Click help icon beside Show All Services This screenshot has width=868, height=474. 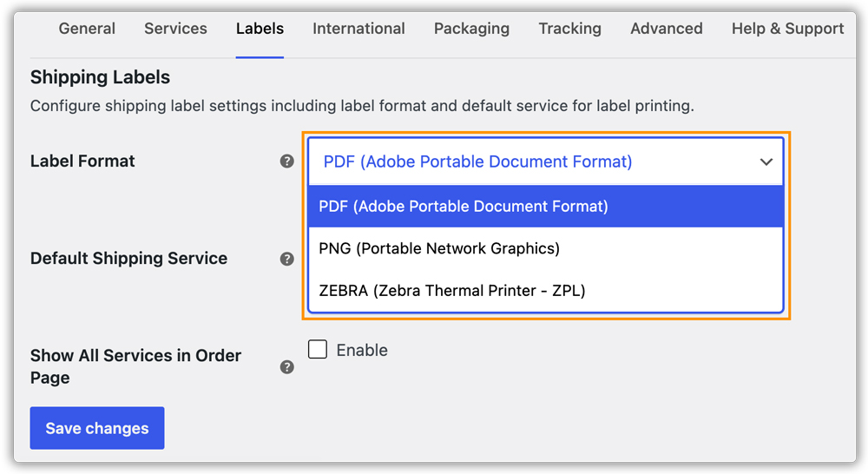pyautogui.click(x=286, y=366)
